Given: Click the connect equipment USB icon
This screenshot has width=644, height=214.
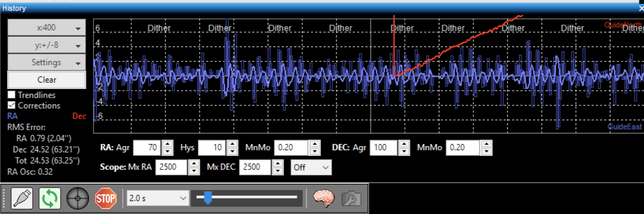Looking at the screenshot, I should (x=22, y=199).
